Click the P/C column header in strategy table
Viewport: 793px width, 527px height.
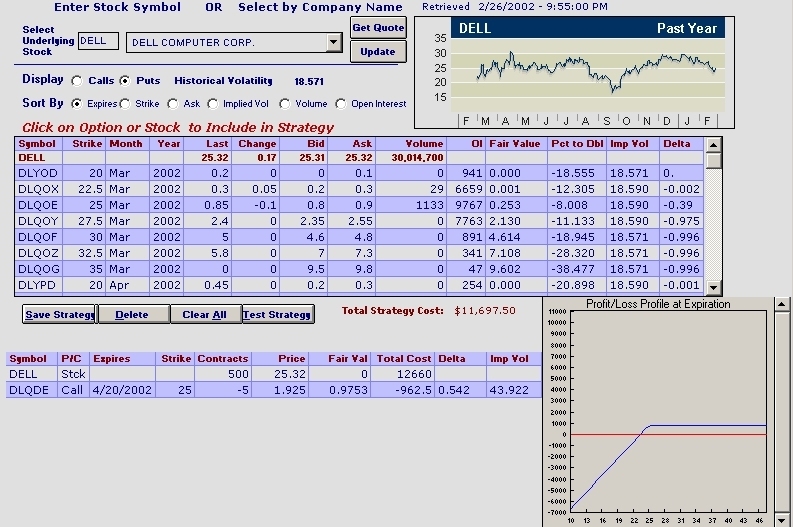click(x=73, y=359)
